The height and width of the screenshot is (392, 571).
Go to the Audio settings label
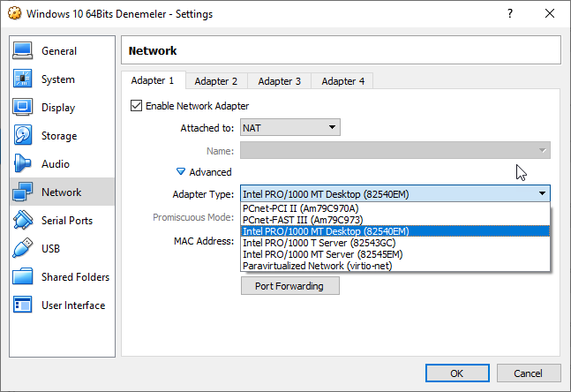coord(56,164)
